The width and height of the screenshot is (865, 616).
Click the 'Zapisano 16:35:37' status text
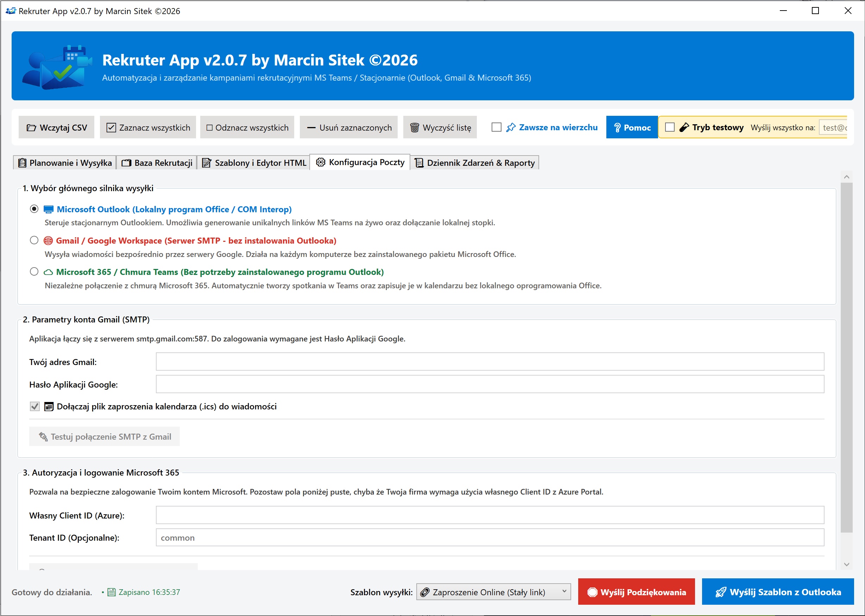[150, 592]
